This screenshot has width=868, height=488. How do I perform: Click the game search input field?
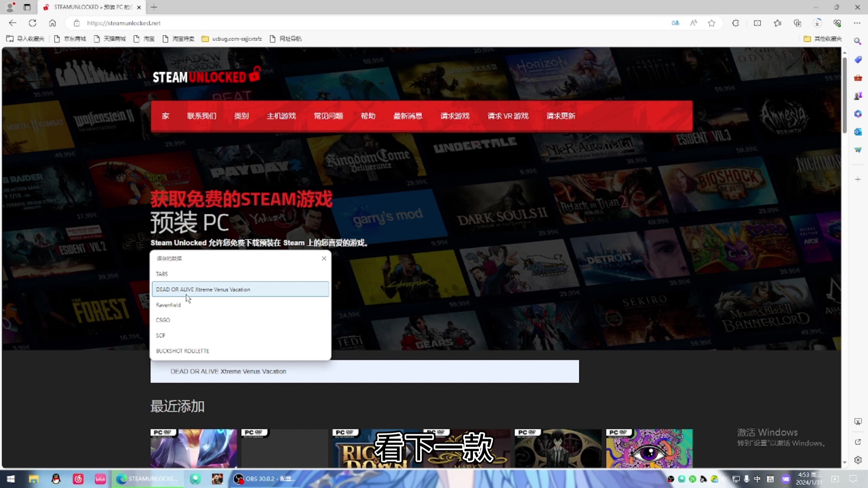[365, 371]
